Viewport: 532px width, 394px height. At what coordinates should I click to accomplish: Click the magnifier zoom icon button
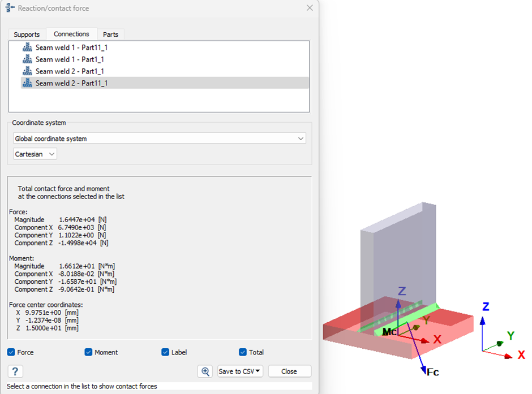pyautogui.click(x=205, y=371)
